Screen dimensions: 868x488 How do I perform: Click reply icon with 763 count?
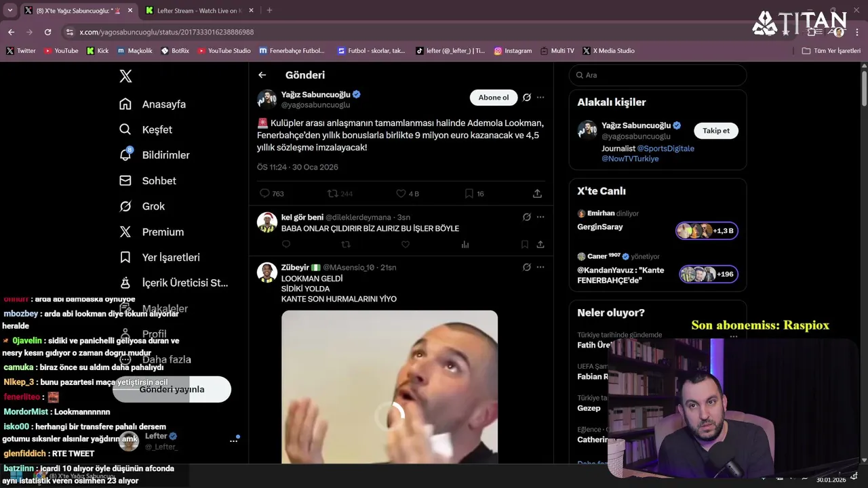tap(264, 193)
